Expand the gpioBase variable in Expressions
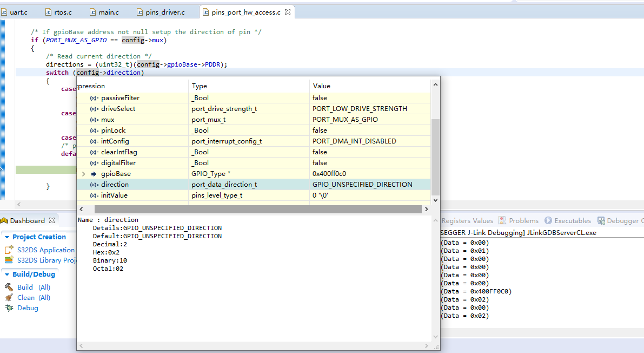The height and width of the screenshot is (353, 644). click(x=84, y=173)
